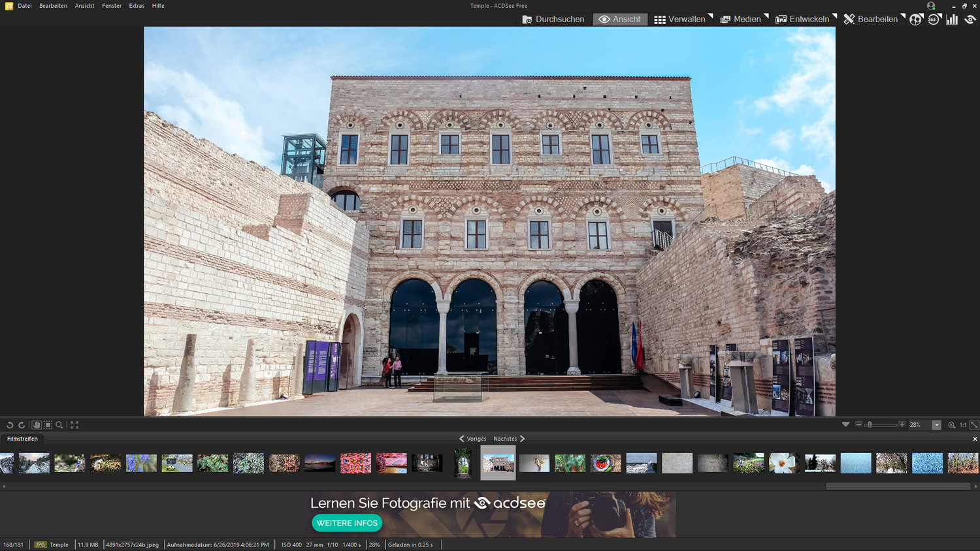Rotate the image counterclockwise

click(10, 424)
